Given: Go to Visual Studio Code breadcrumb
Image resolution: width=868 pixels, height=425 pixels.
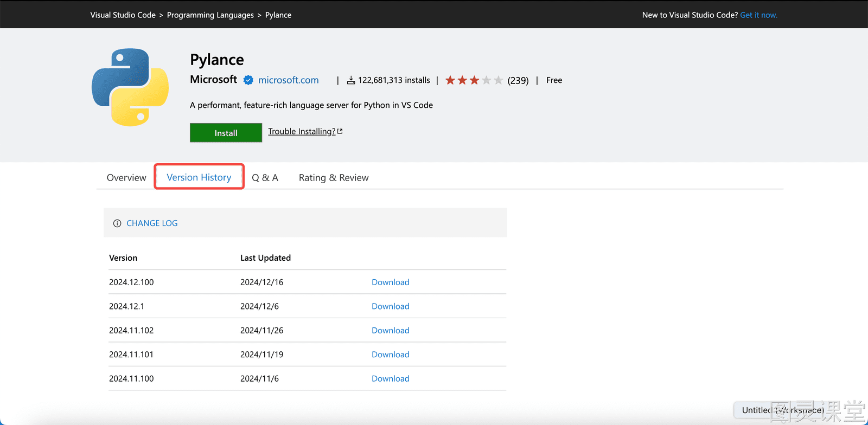Looking at the screenshot, I should (123, 15).
